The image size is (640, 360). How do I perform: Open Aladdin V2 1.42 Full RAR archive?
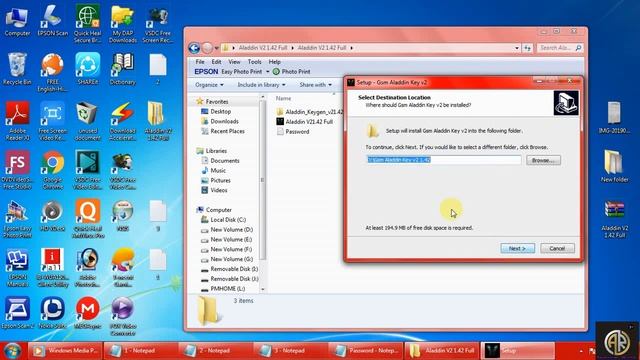point(614,219)
